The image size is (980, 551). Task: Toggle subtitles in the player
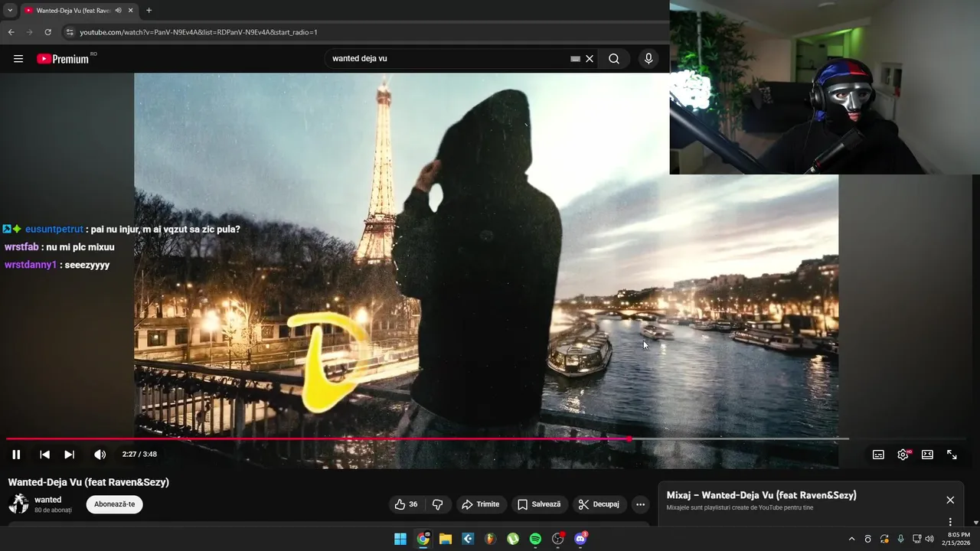[x=878, y=455]
